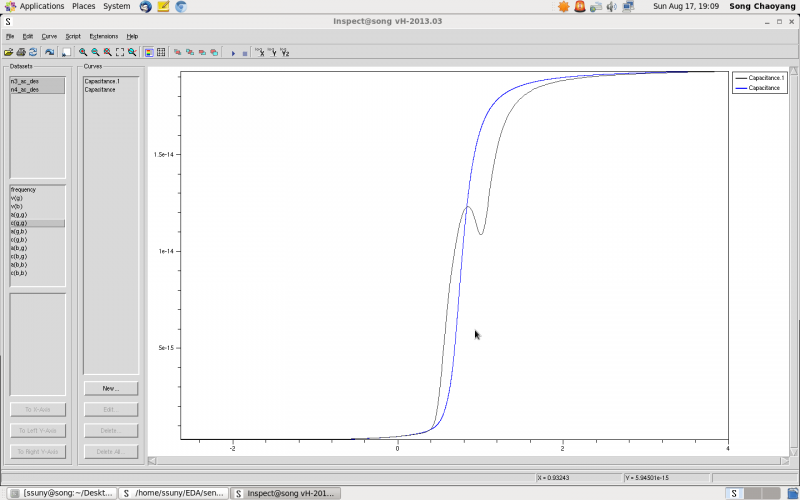Screen dimensions: 800x500
Task: Click the reload datasets icon
Action: pos(32,52)
